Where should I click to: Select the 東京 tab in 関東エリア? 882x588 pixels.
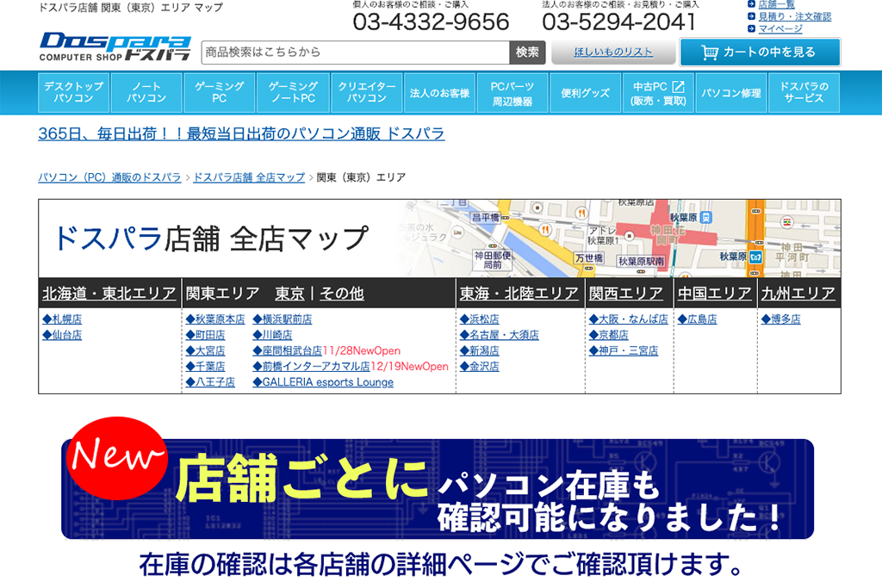point(289,294)
